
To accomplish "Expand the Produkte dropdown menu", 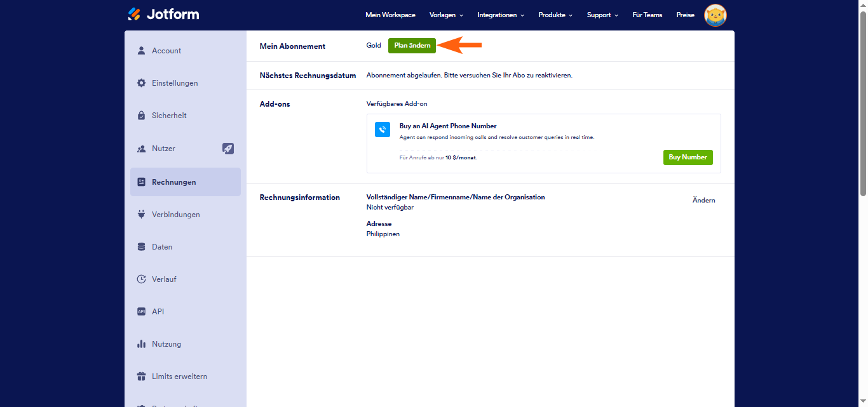I will click(x=555, y=15).
